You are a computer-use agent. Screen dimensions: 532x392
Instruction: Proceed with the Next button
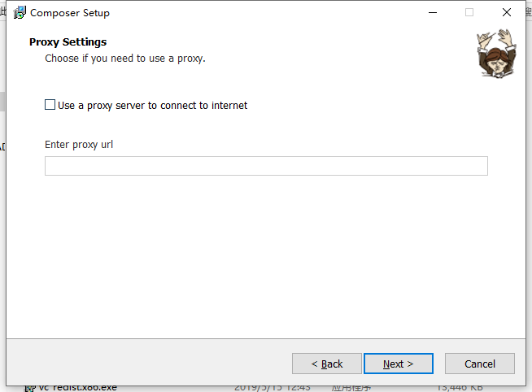tap(399, 364)
